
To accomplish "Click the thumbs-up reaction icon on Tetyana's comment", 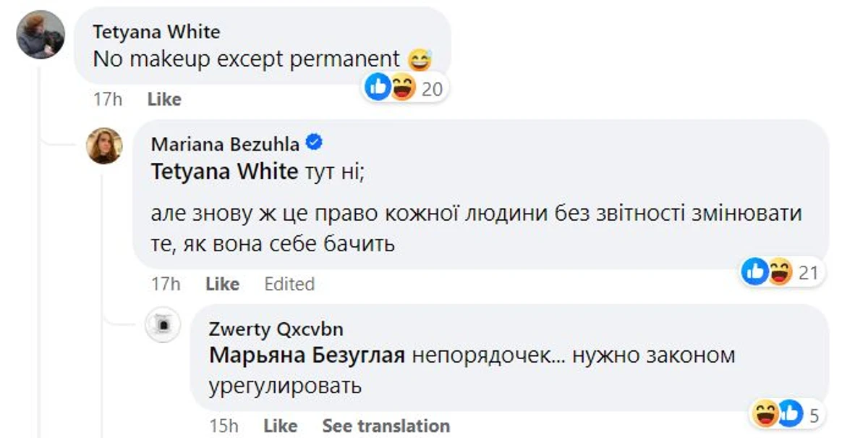I will point(378,86).
